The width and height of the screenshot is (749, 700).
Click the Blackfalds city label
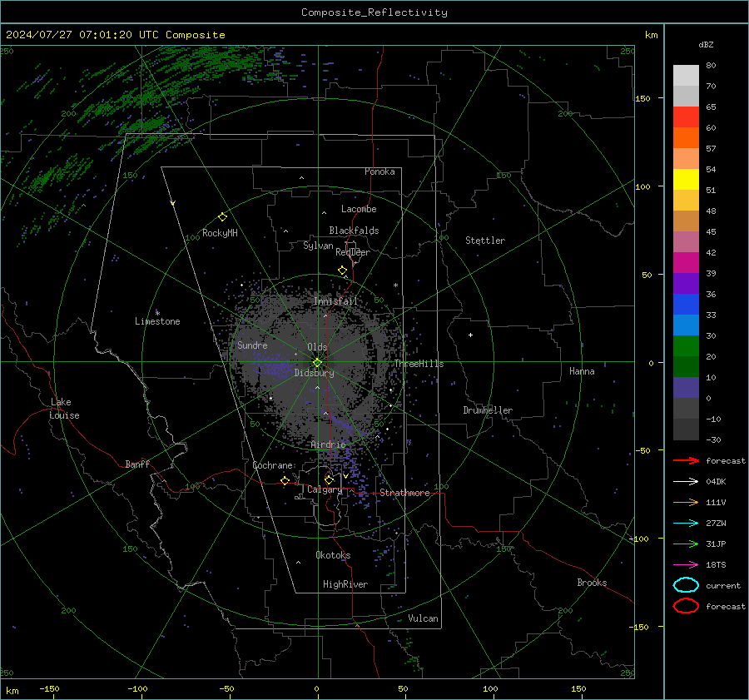(354, 231)
